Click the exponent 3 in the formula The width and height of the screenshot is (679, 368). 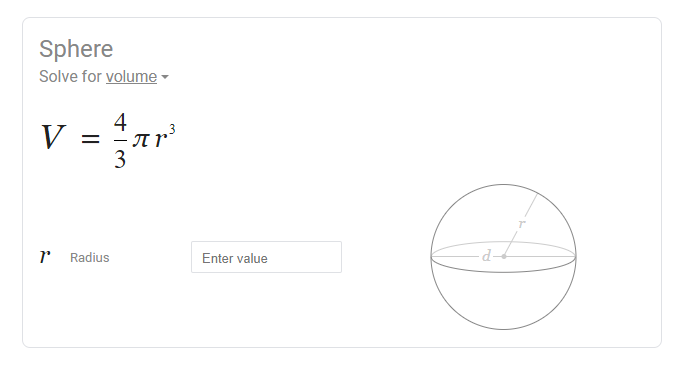coord(172,129)
